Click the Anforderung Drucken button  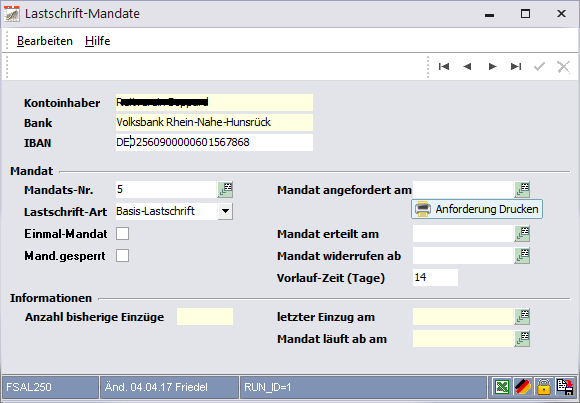[477, 209]
